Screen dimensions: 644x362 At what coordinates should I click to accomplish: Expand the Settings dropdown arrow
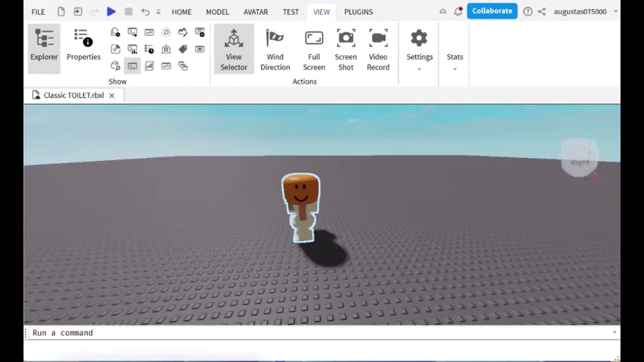pos(419,69)
